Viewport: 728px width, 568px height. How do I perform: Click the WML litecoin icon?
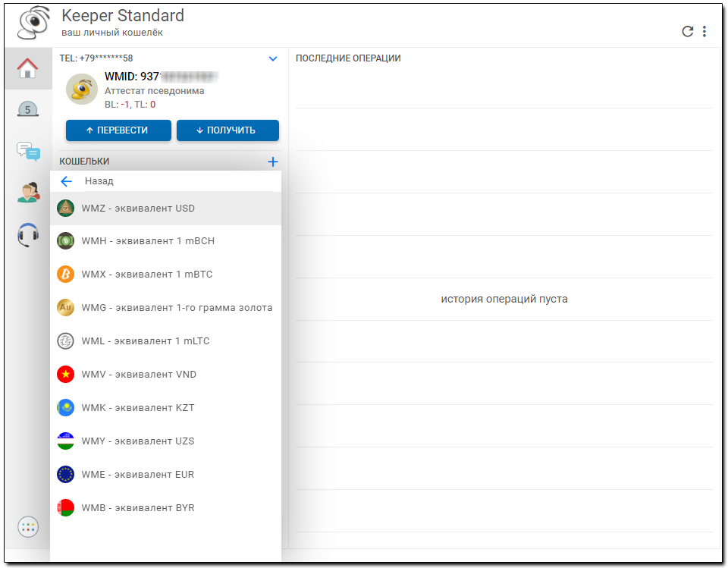click(65, 341)
